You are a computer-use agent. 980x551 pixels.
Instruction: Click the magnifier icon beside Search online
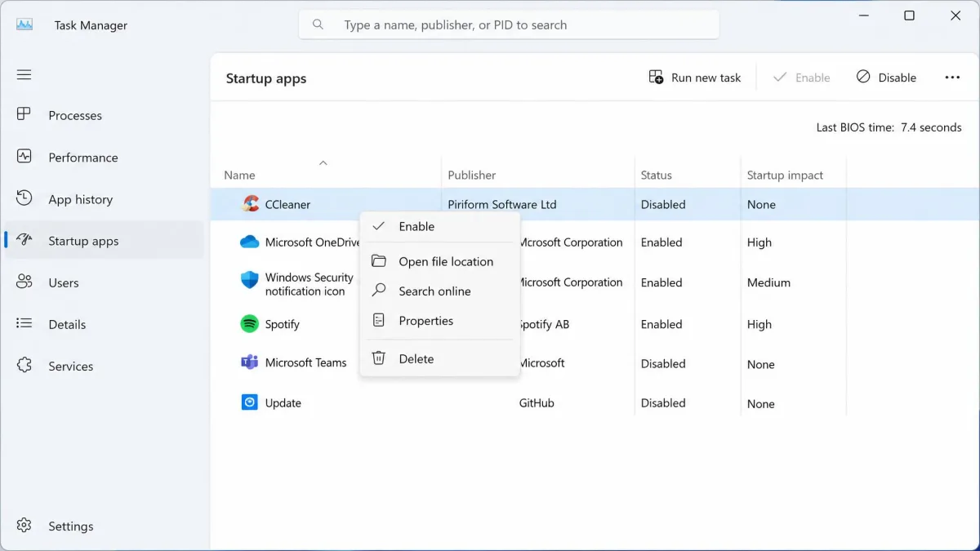tap(379, 291)
